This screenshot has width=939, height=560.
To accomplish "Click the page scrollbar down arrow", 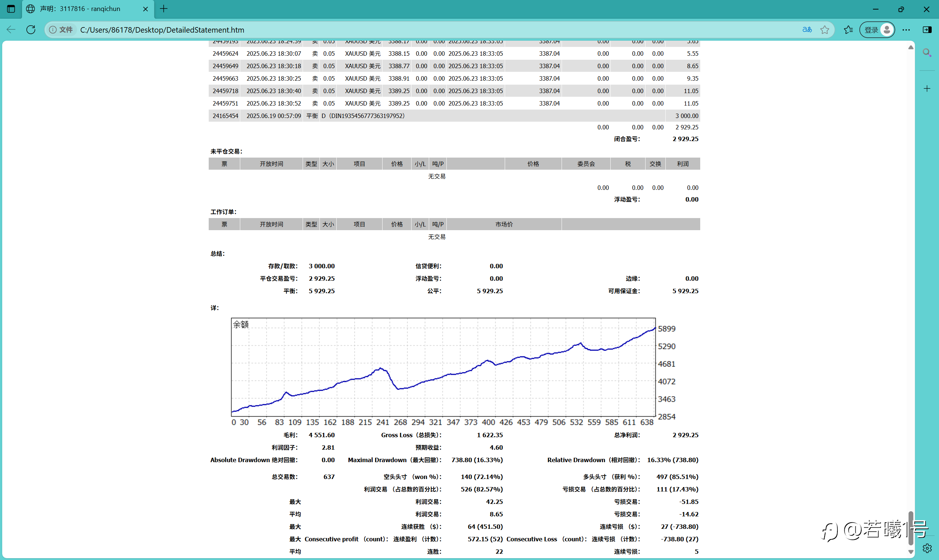I will (911, 552).
